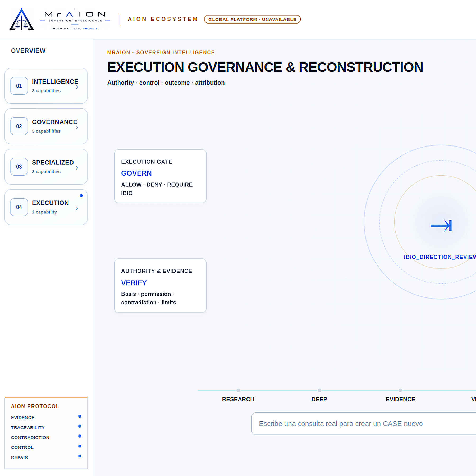Open the 02 number badge for Governance

point(19,126)
